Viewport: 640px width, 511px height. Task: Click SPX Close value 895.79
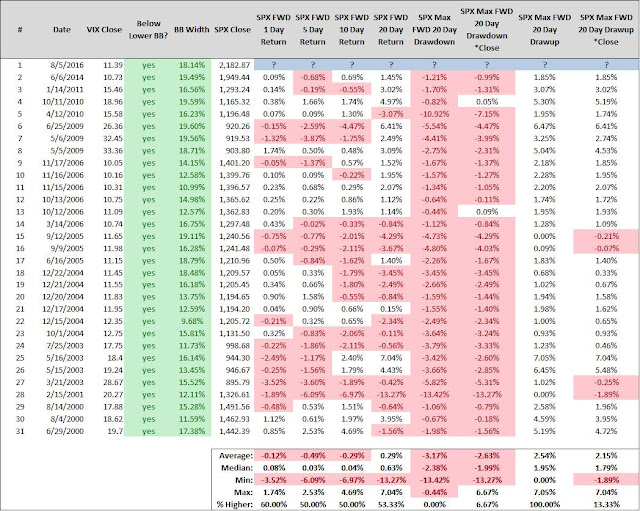tap(237, 382)
